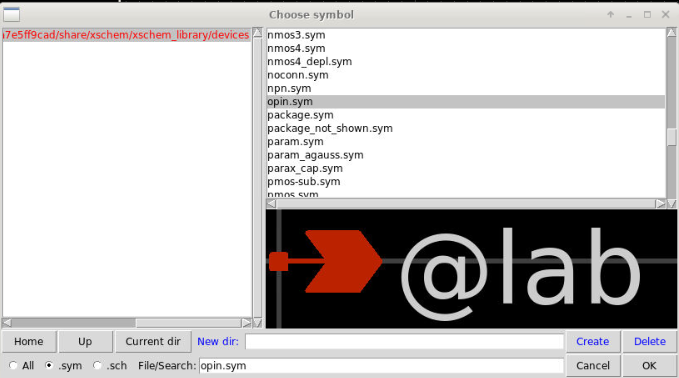Delete the selected item
The height and width of the screenshot is (378, 679).
click(650, 342)
